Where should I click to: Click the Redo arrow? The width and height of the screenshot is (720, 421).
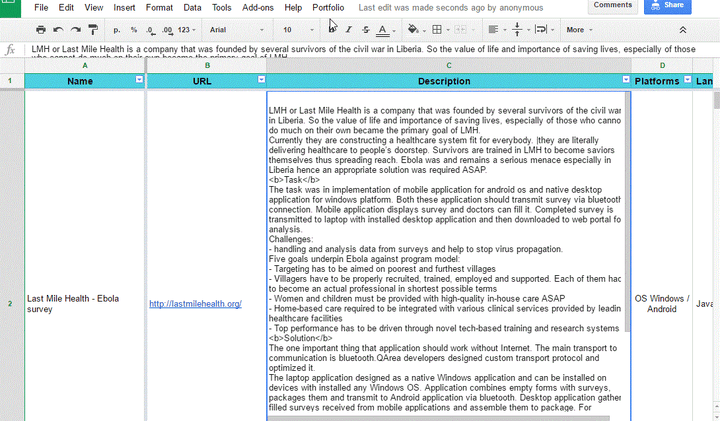pos(76,30)
